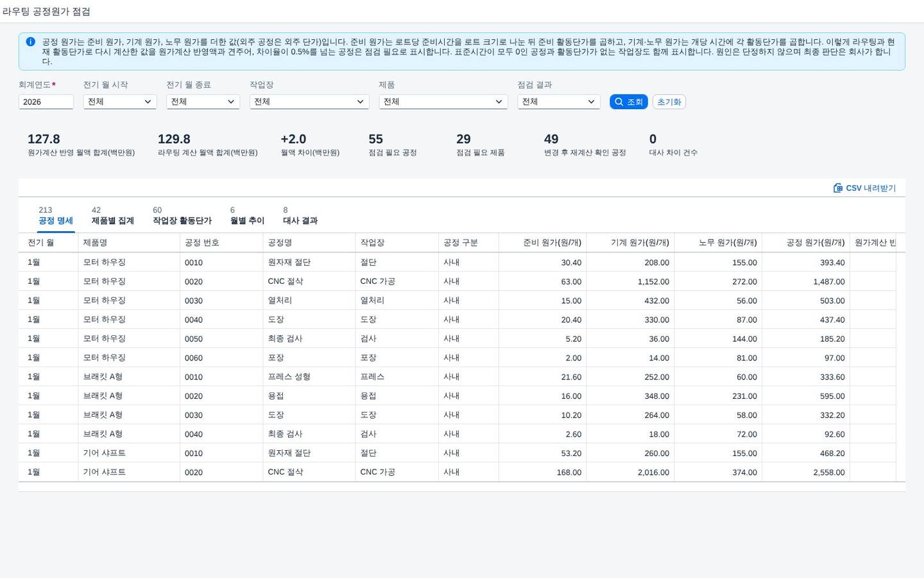Open the 전기 월 시작 dropdown

120,101
